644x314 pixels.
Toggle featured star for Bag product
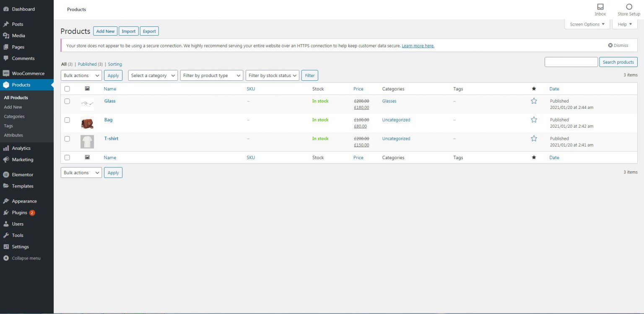coord(534,120)
